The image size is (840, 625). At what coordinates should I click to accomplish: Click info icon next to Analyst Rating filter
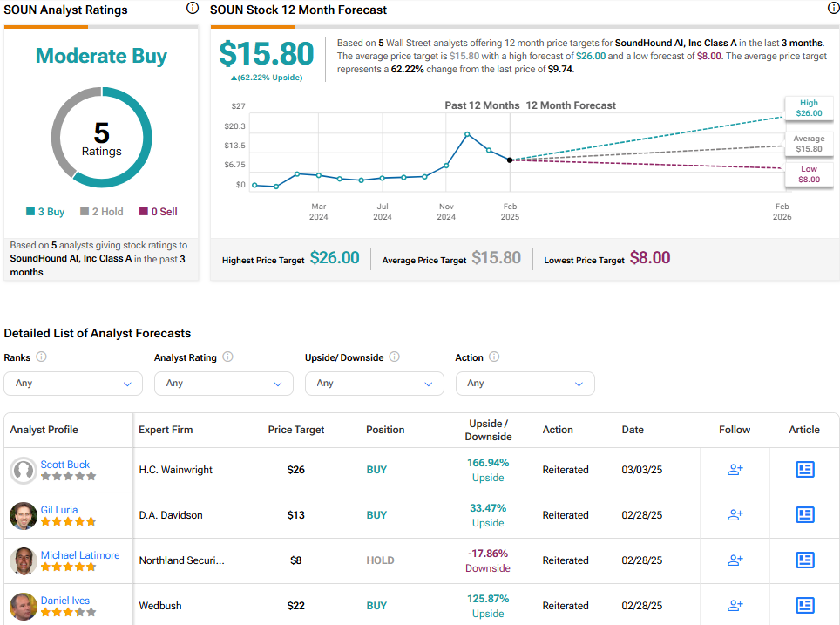click(227, 357)
